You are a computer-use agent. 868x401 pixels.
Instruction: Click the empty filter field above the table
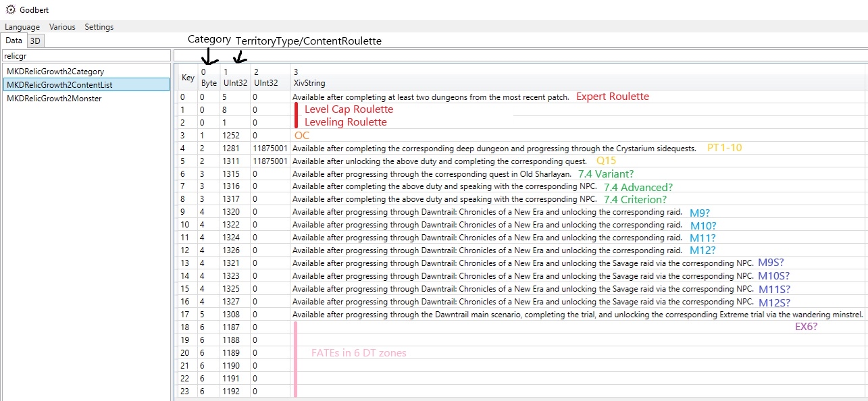click(x=521, y=56)
